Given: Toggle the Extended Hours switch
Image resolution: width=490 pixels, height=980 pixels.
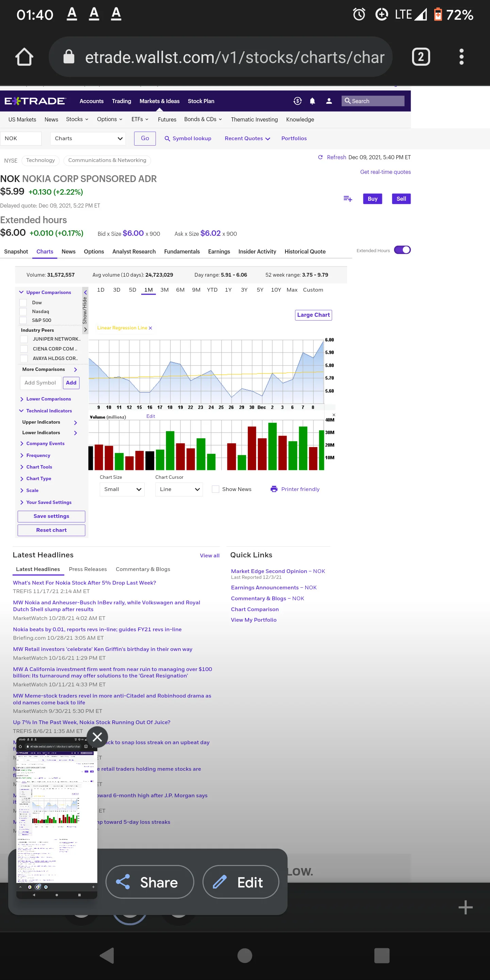Looking at the screenshot, I should pyautogui.click(x=402, y=250).
